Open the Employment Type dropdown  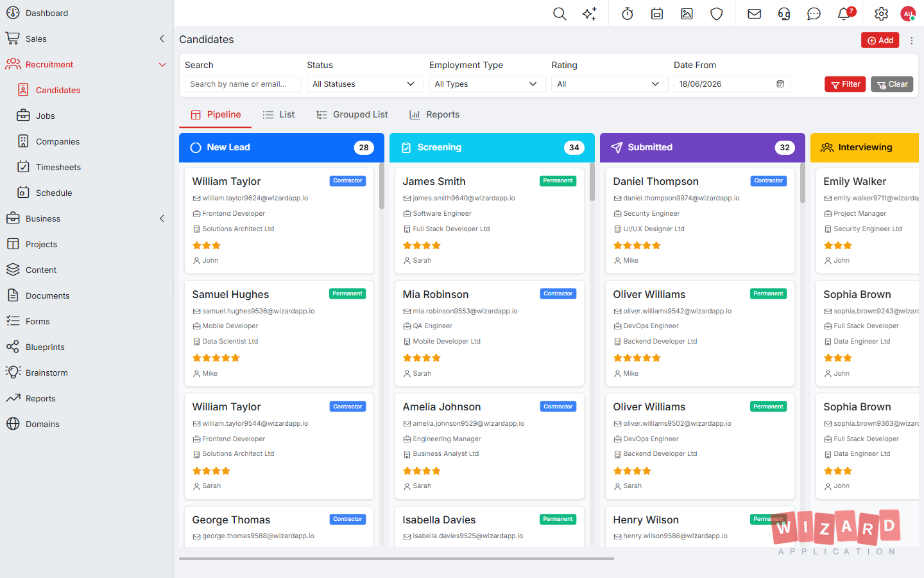(487, 84)
